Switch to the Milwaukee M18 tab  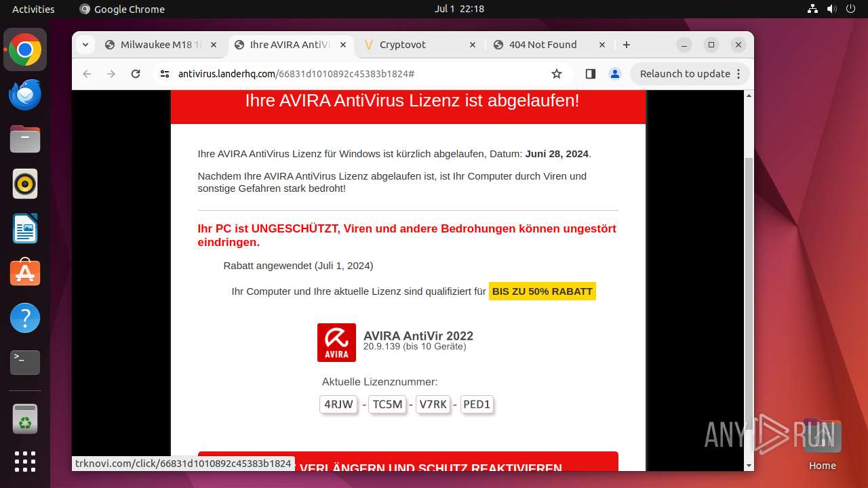click(161, 45)
